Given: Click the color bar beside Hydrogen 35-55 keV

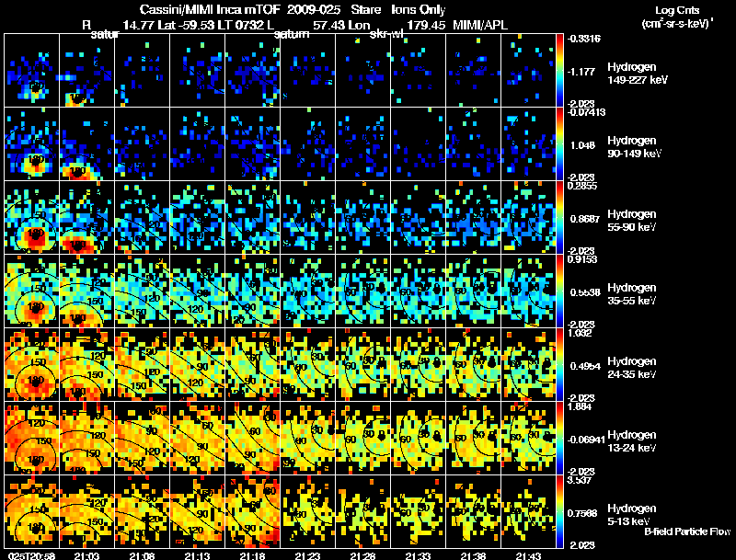Looking at the screenshot, I should [559, 291].
